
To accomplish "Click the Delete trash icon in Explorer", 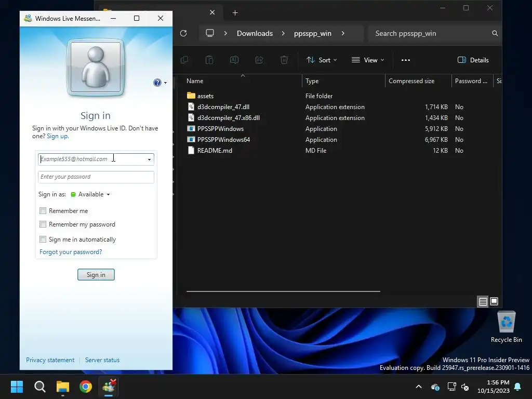I will coord(284,60).
